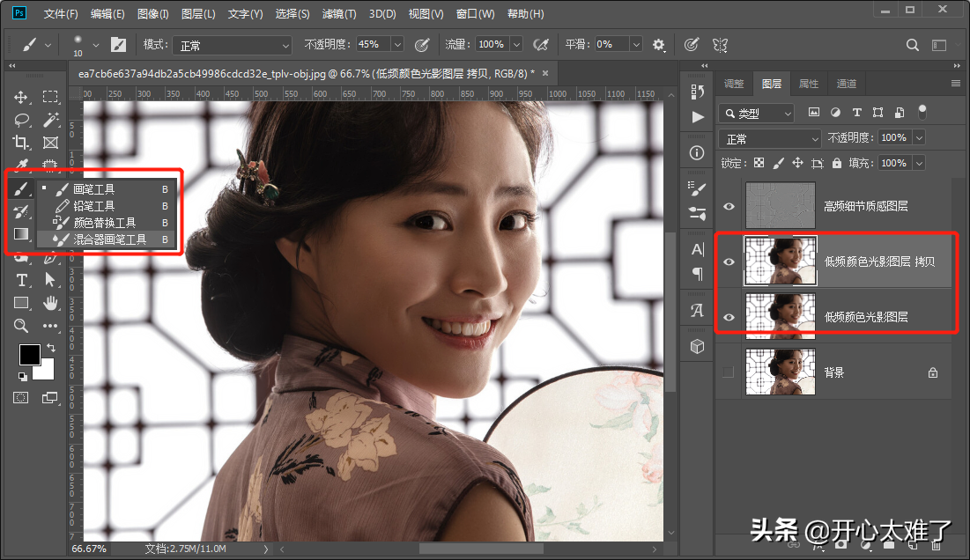Open search magnifier in options bar

[912, 45]
